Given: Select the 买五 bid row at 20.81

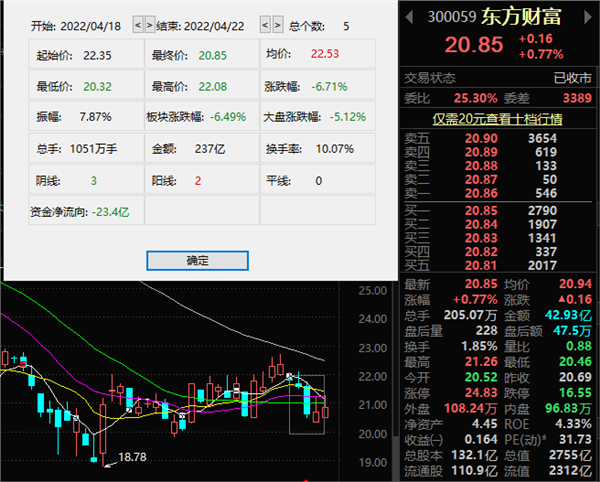Looking at the screenshot, I should tap(500, 265).
